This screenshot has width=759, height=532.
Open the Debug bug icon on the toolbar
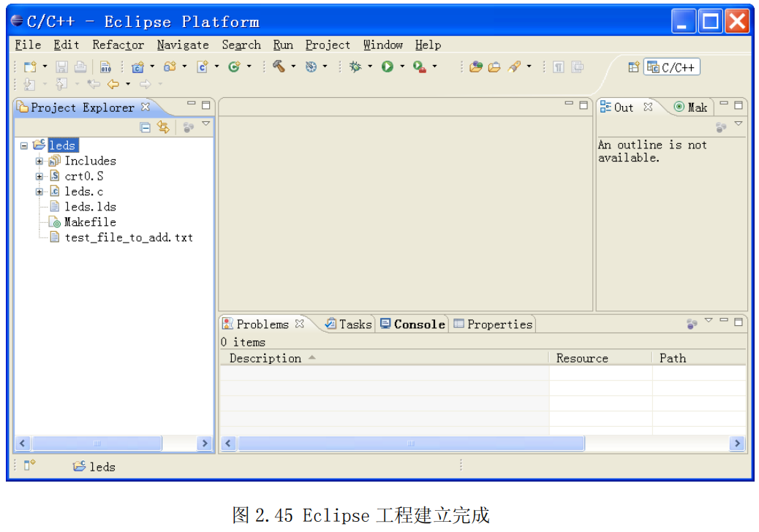point(355,66)
